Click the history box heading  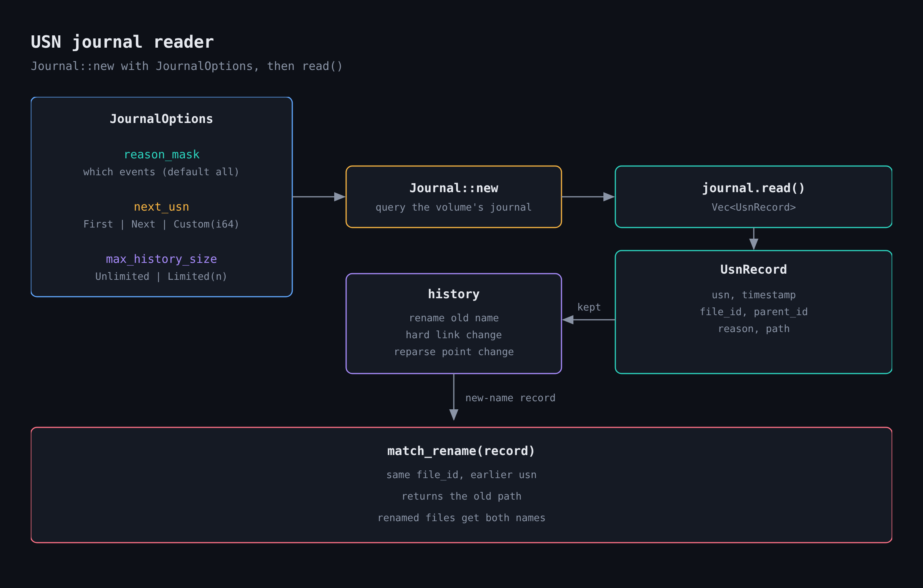click(x=454, y=294)
